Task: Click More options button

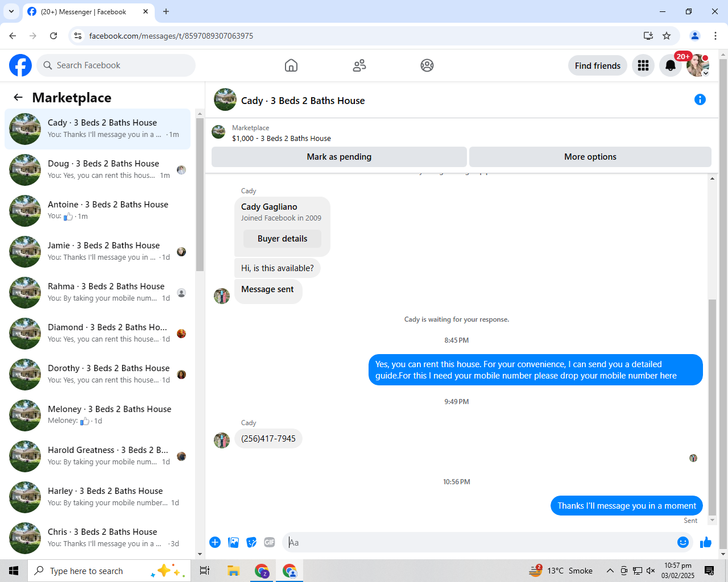Action: [590, 157]
